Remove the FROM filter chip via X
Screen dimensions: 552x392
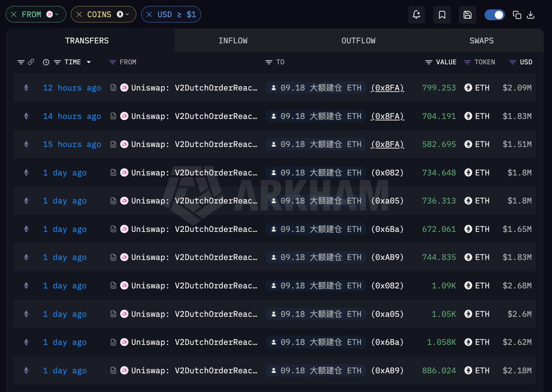point(14,15)
